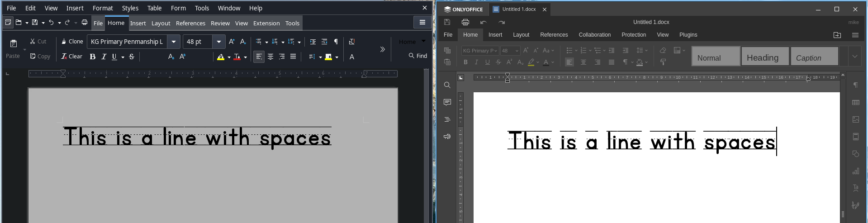868x223 pixels.
Task: Open the highlighting color dropdown arrow in LibreOffice
Action: click(x=229, y=57)
